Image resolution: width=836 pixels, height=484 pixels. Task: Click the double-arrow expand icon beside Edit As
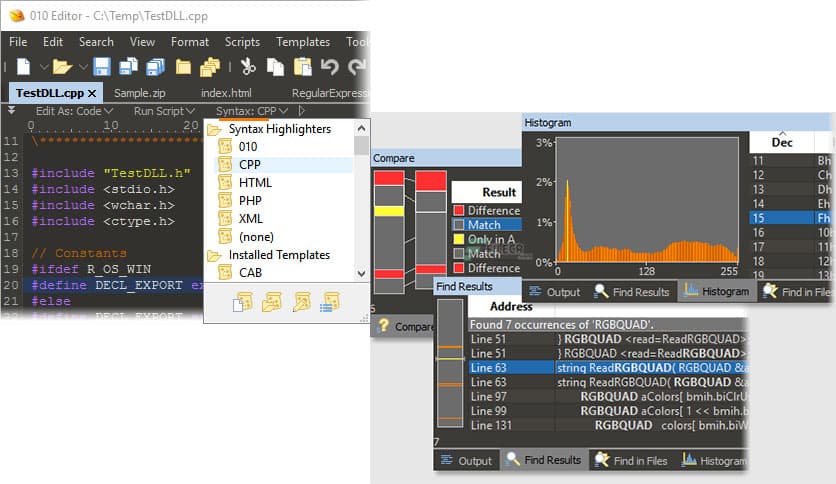11,110
